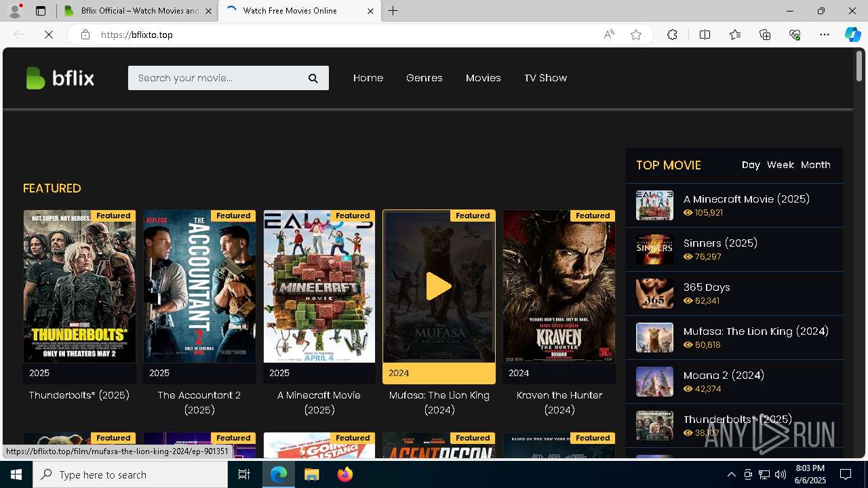Click 105,921 view count text
This screenshot has height=488, width=868.
coord(709,212)
